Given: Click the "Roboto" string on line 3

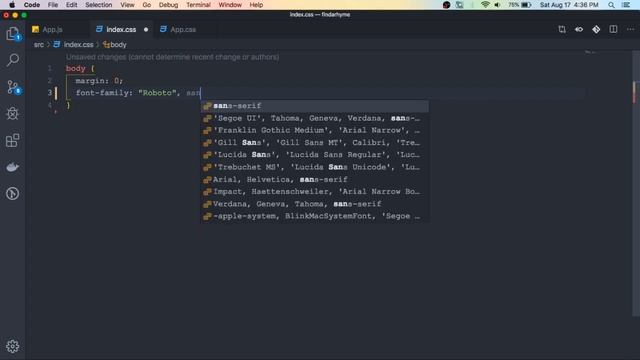Looking at the screenshot, I should 157,93.
